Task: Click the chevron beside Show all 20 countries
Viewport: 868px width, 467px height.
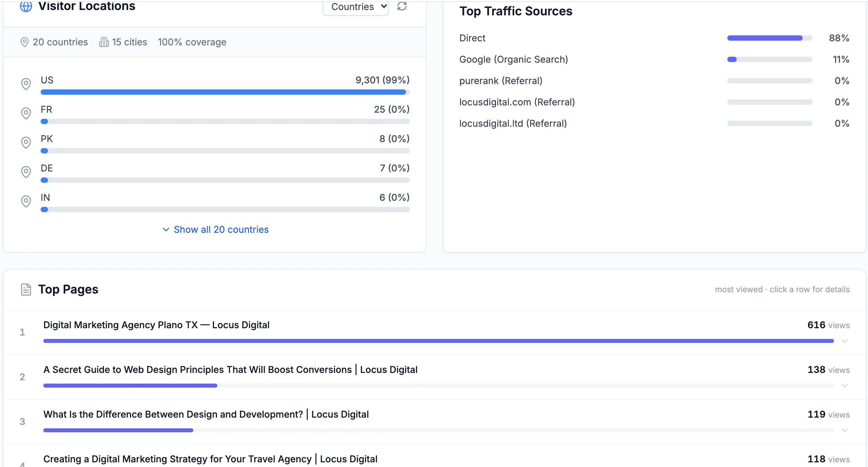Action: tap(165, 229)
